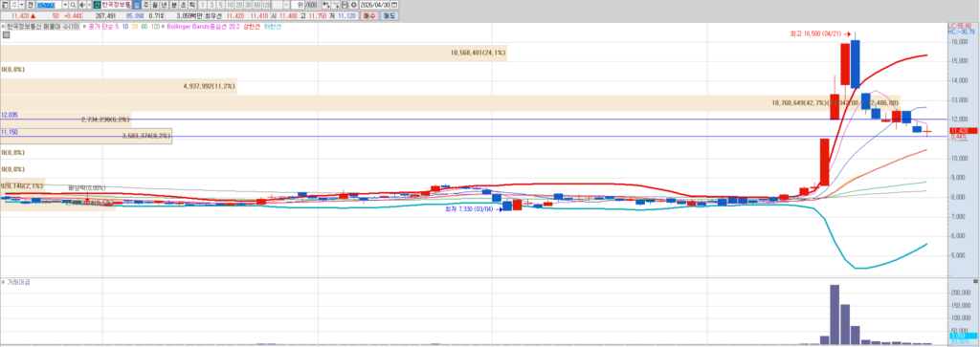Click the red 매수 buy button
The image size is (980, 347).
click(x=369, y=15)
